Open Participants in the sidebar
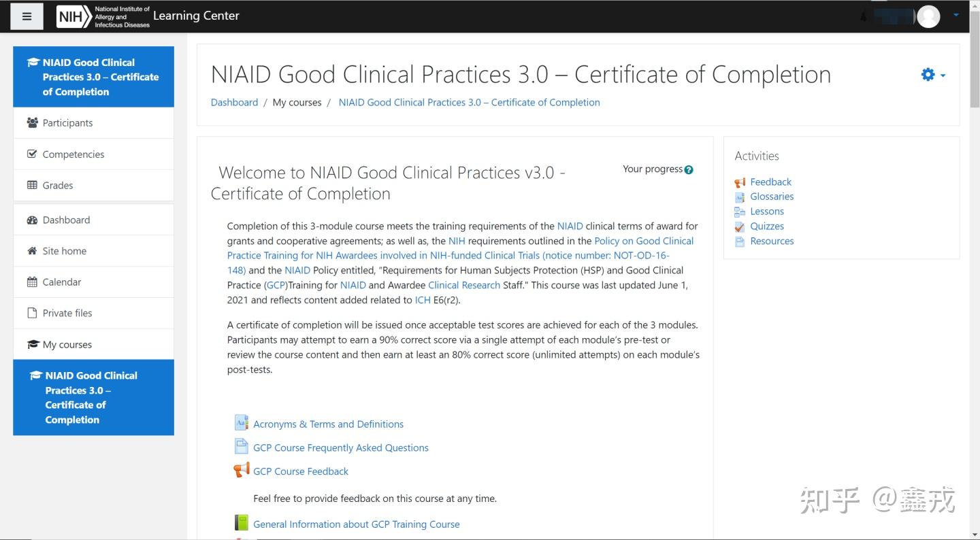The height and width of the screenshot is (540, 980). (x=93, y=123)
